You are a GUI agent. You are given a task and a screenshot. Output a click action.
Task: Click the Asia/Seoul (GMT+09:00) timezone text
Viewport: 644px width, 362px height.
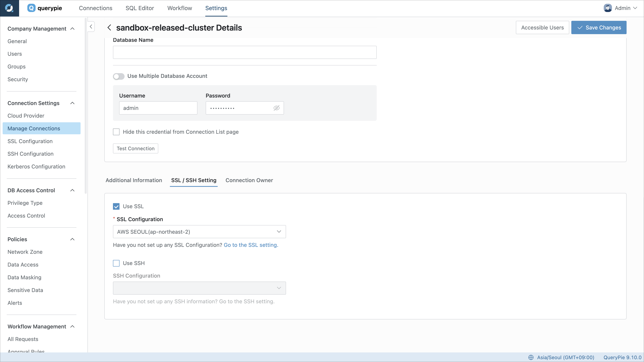pyautogui.click(x=566, y=357)
